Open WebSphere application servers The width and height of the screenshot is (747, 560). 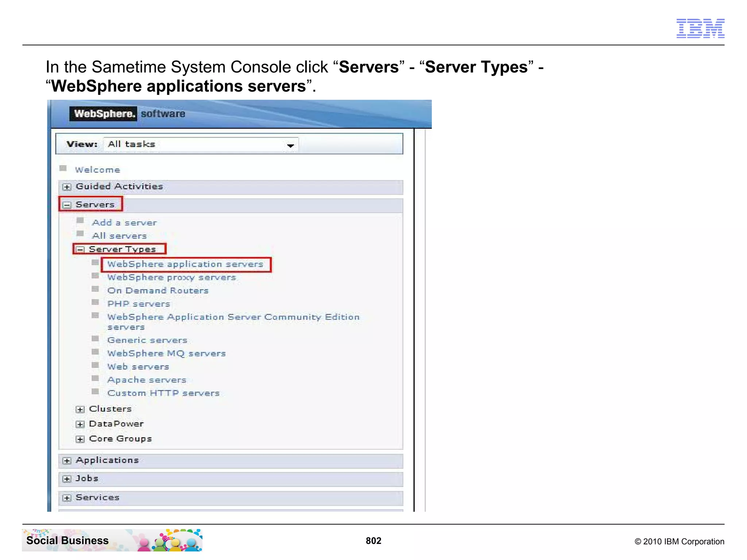pos(185,264)
